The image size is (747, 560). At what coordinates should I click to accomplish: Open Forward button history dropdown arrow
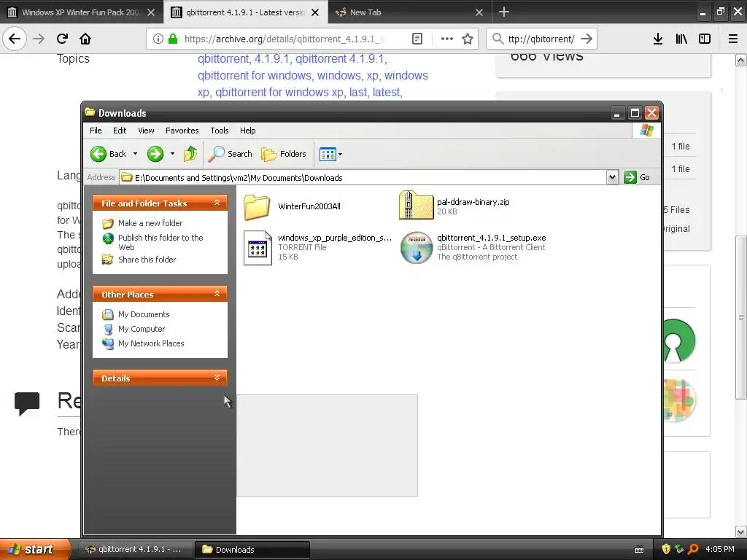pyautogui.click(x=172, y=154)
